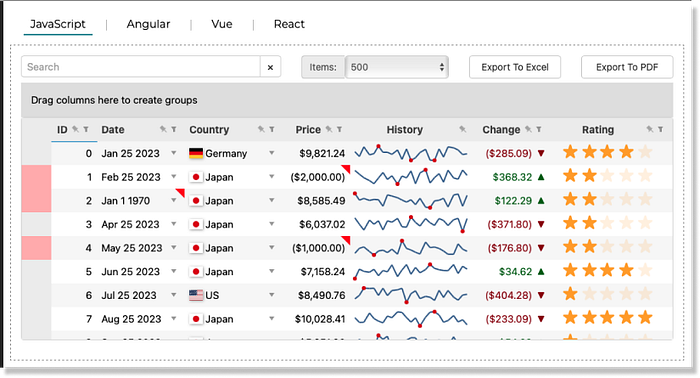This screenshot has height=378, width=700.
Task: Click the US flag icon in row 6
Action: [196, 295]
